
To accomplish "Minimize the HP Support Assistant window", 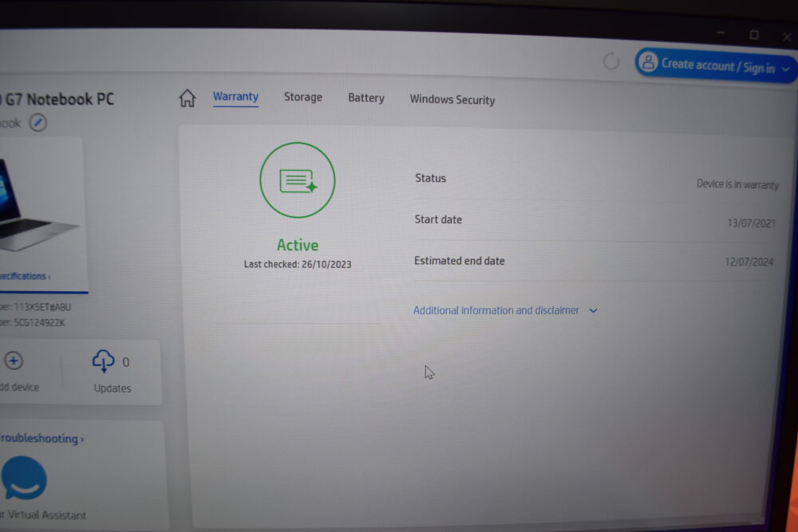I will tap(720, 33).
